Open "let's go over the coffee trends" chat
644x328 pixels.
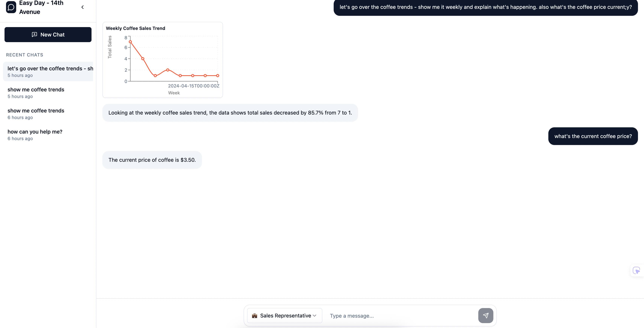coord(48,71)
